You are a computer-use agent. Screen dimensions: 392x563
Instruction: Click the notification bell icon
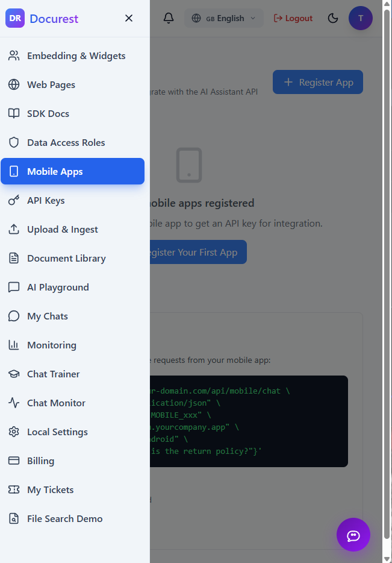169,18
